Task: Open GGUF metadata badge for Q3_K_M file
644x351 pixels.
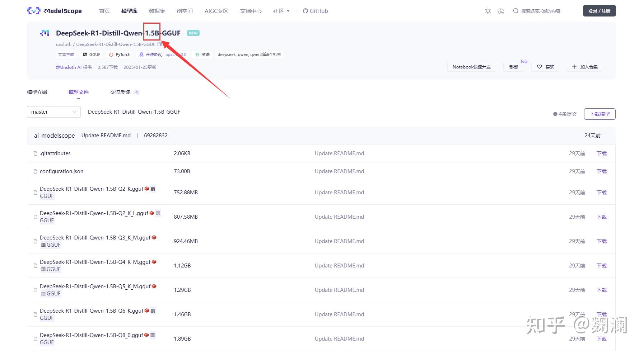Action: (51, 245)
